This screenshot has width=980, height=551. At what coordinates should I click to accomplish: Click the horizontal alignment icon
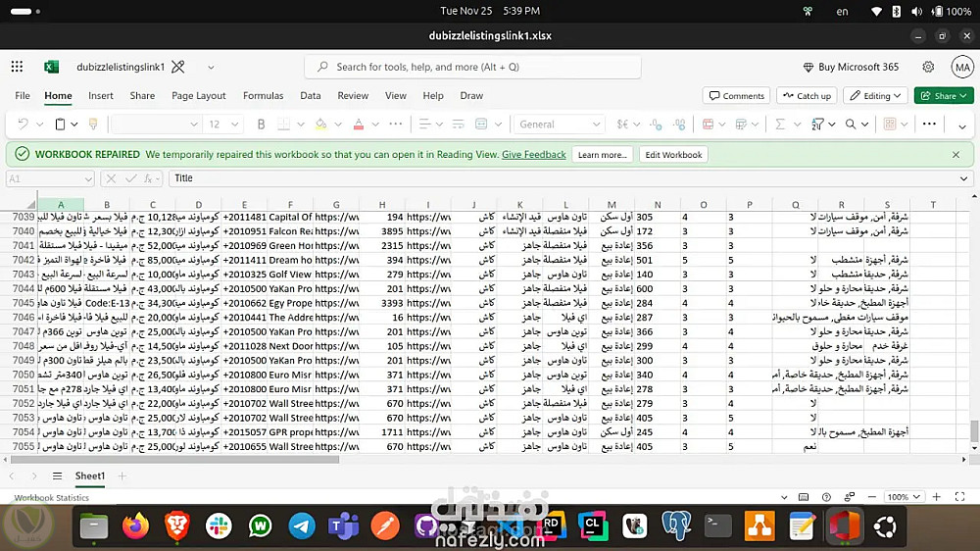click(x=425, y=124)
